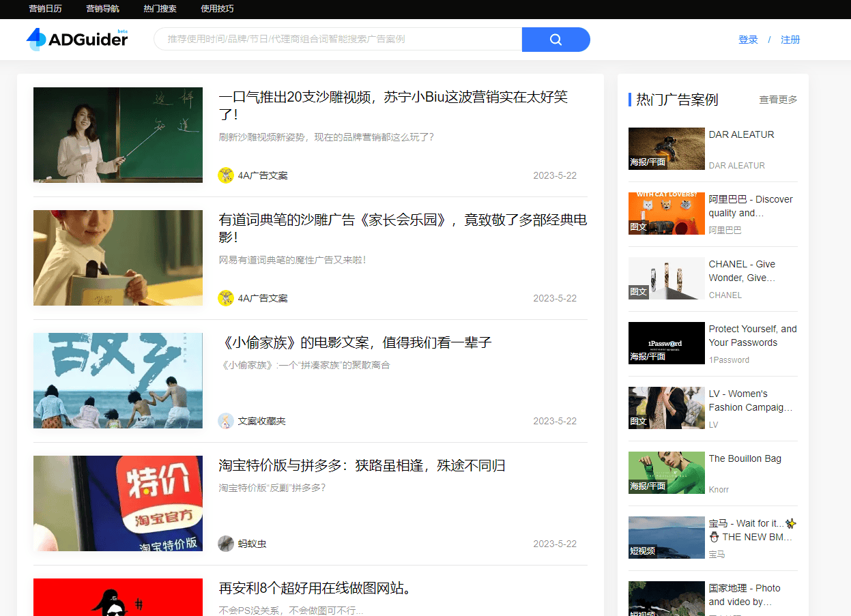The width and height of the screenshot is (851, 616).
Task: Open 查看更多 for hot ad cases
Action: coord(778,100)
